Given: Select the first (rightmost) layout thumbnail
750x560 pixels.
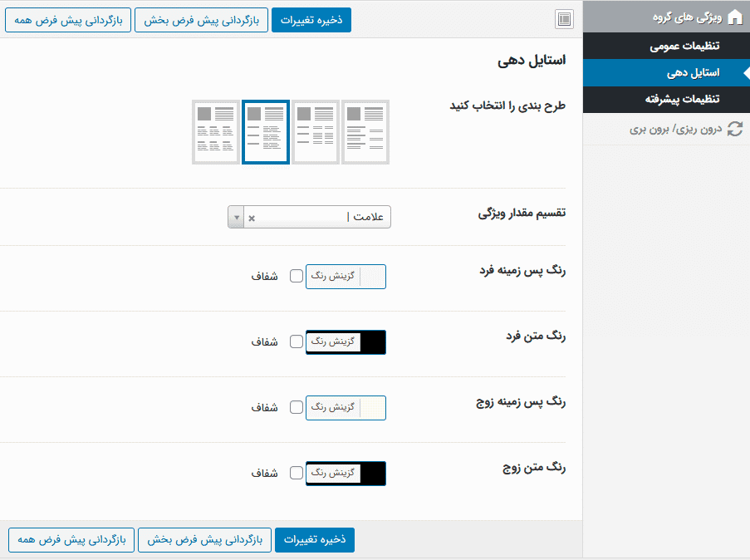Looking at the screenshot, I should click(365, 132).
